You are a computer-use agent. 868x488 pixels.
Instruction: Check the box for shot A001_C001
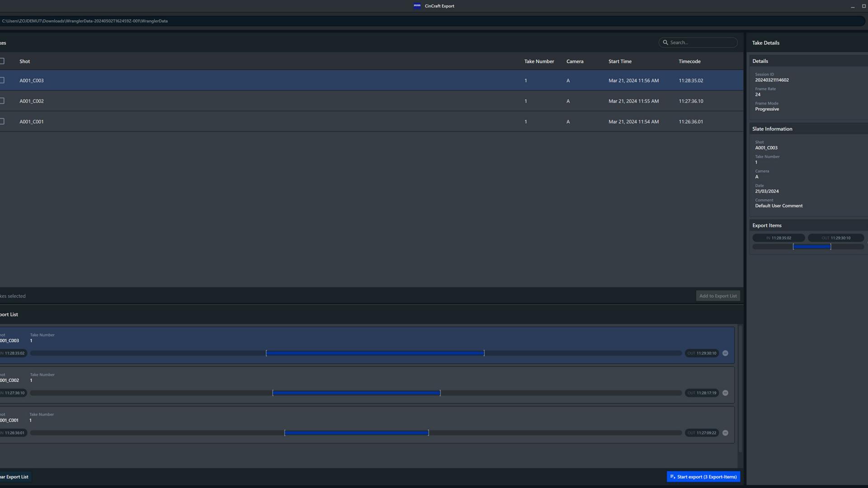pos(2,122)
